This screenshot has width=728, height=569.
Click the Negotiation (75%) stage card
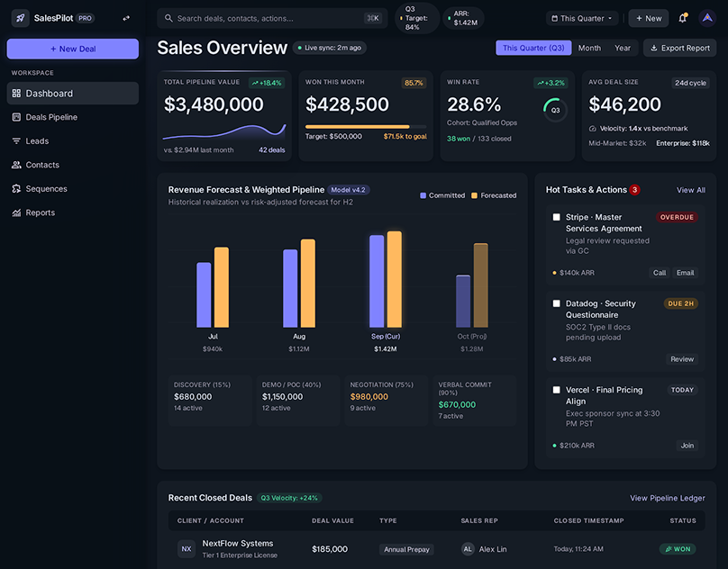point(387,400)
